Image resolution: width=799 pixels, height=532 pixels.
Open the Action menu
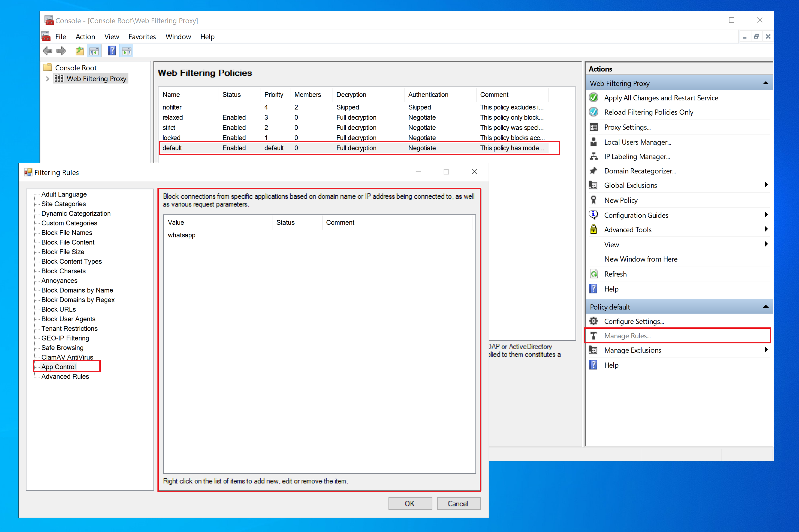tap(85, 37)
